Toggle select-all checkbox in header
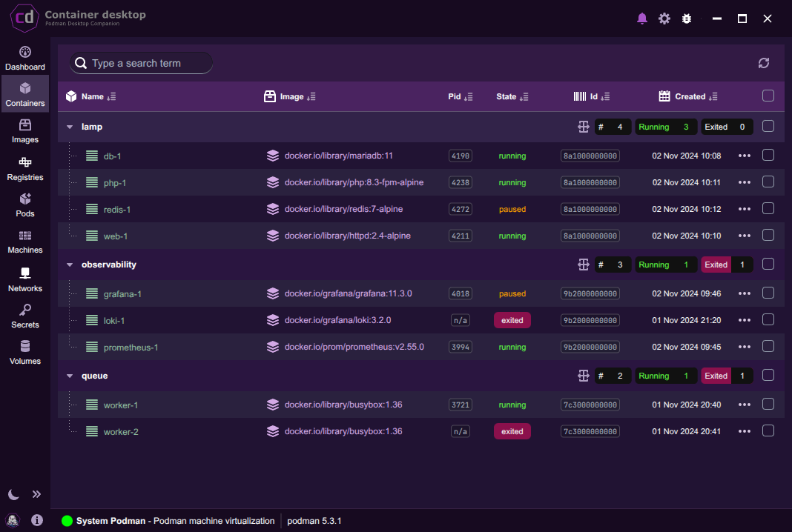This screenshot has width=792, height=532. tap(768, 96)
